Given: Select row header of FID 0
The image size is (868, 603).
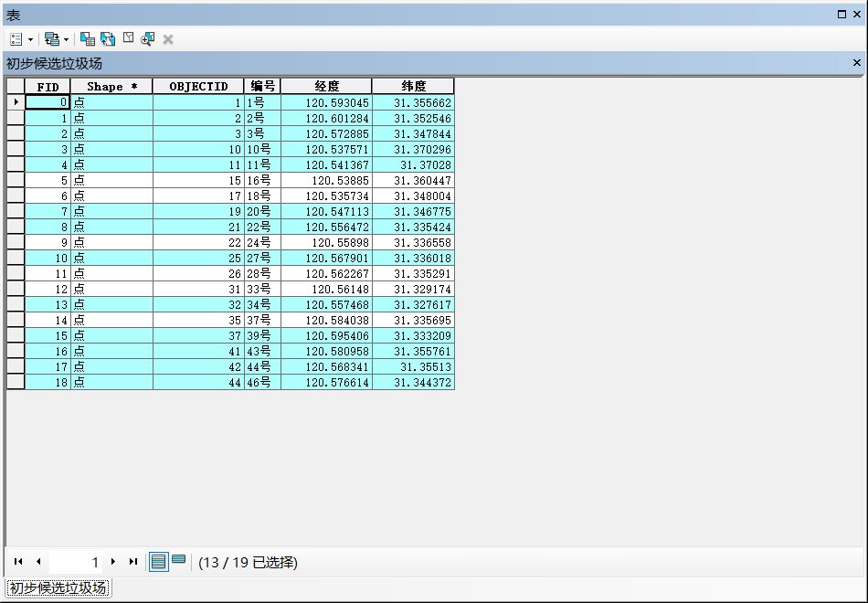Looking at the screenshot, I should (16, 102).
